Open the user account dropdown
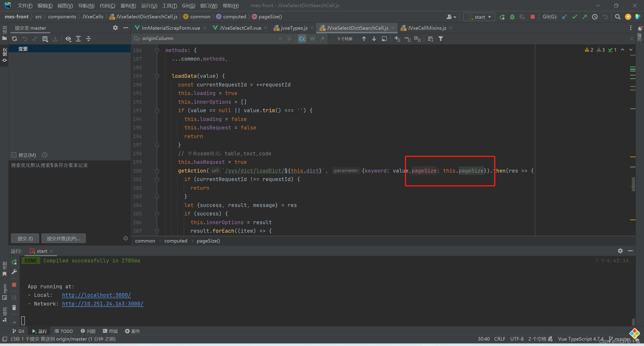The image size is (644, 346). click(x=451, y=17)
